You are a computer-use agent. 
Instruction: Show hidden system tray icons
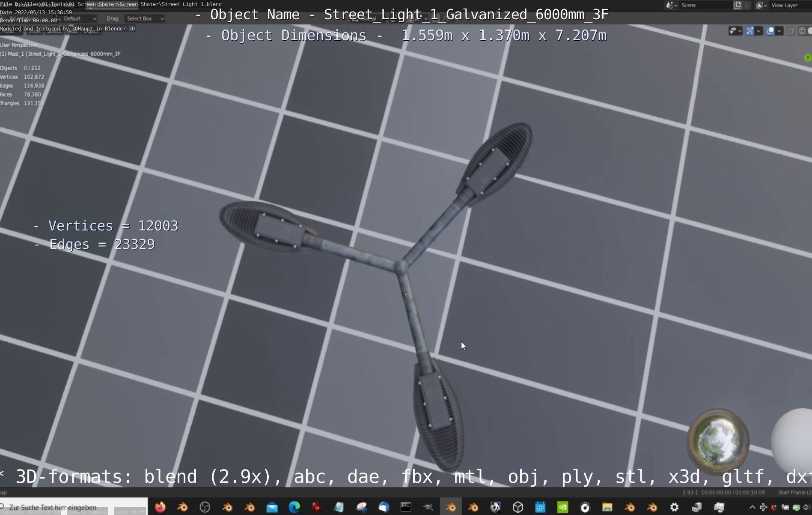tap(752, 507)
